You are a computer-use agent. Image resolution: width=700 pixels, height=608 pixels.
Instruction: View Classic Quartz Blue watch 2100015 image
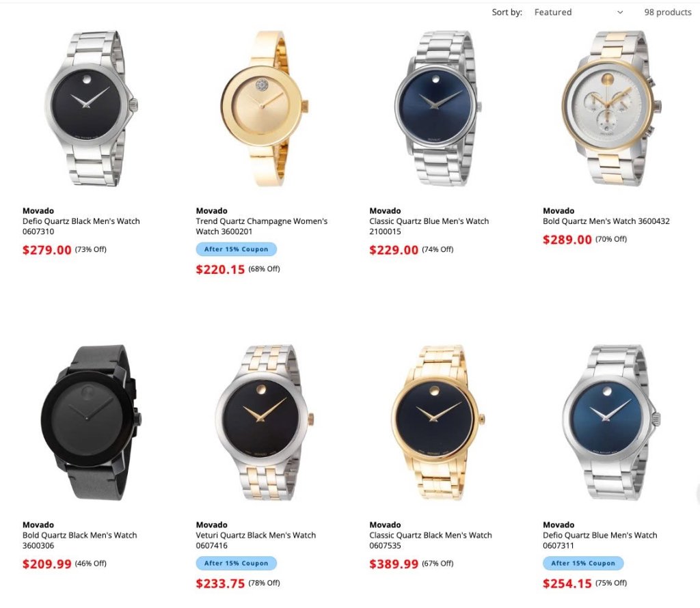coord(438,109)
